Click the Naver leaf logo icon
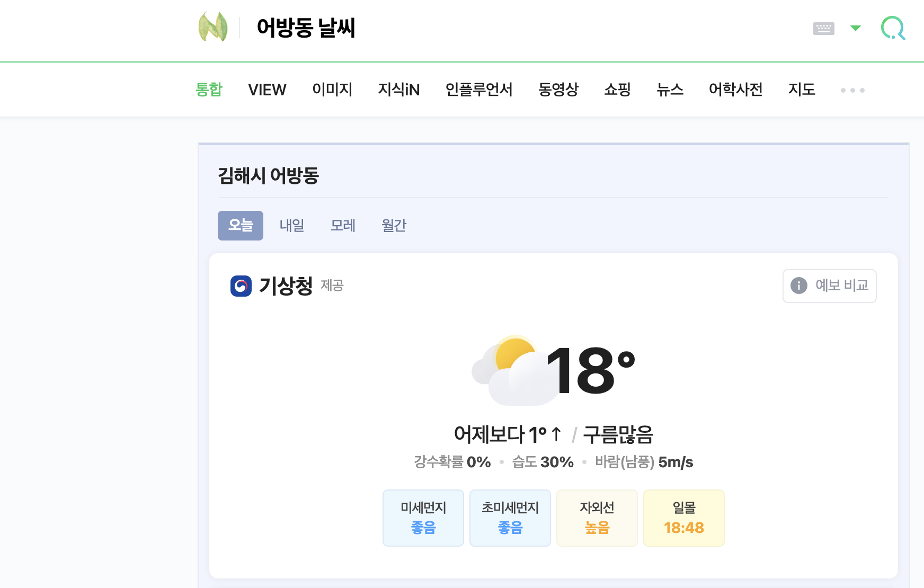This screenshot has width=924, height=588. coord(213,28)
